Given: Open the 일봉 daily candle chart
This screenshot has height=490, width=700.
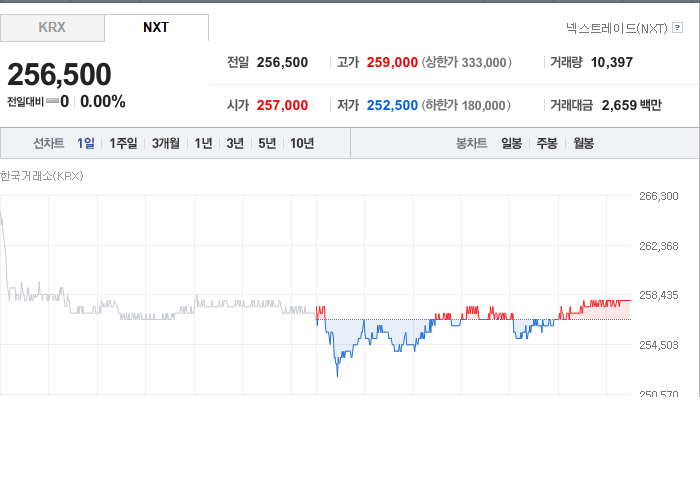Looking at the screenshot, I should [512, 143].
